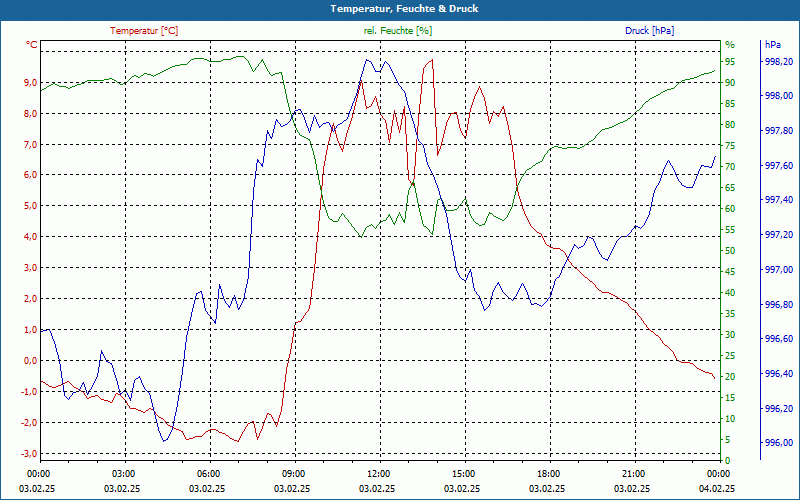Click the '09:00' time axis label
This screenshot has width=800, height=500.
[292, 473]
